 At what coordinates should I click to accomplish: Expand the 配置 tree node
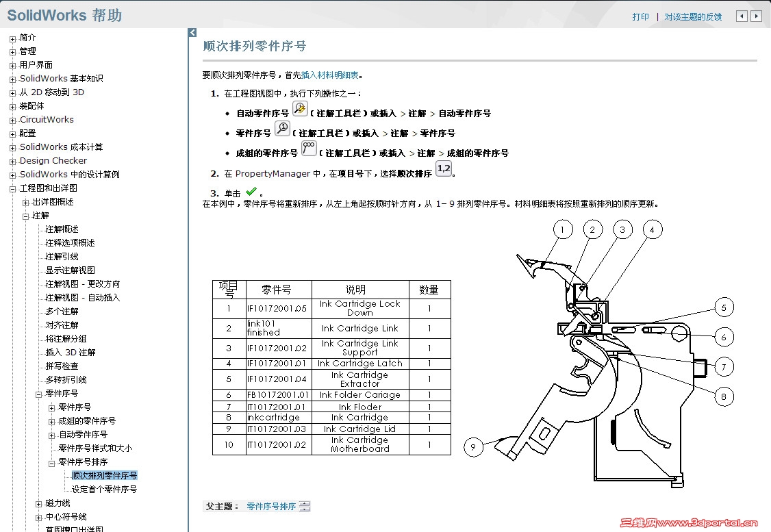pos(13,134)
